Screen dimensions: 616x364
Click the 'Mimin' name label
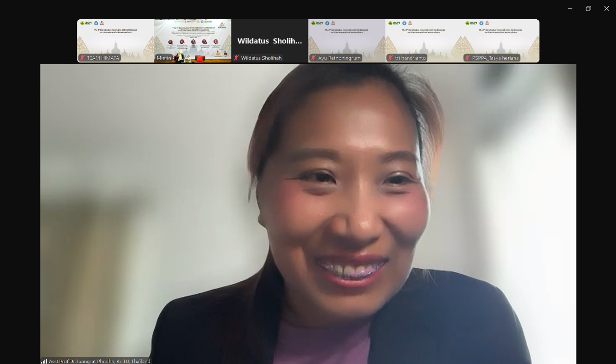click(164, 58)
